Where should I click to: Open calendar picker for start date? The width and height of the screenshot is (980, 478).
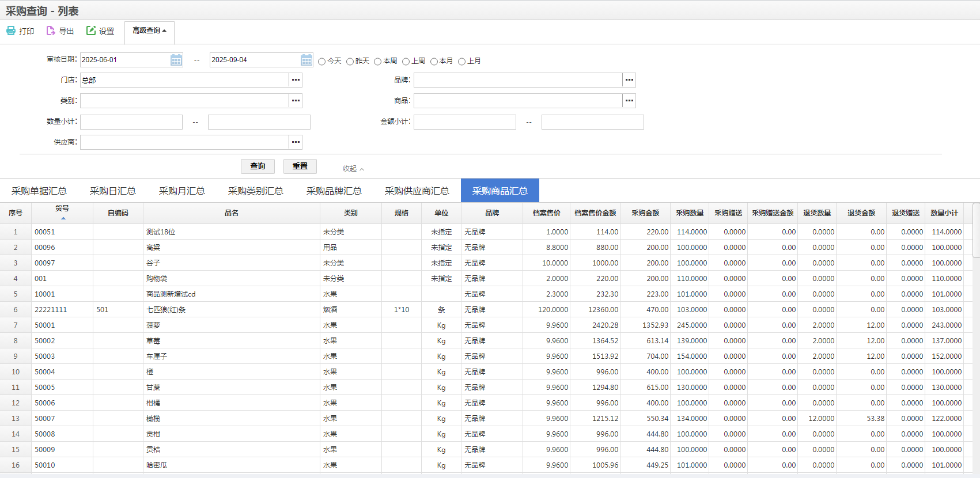(x=176, y=60)
